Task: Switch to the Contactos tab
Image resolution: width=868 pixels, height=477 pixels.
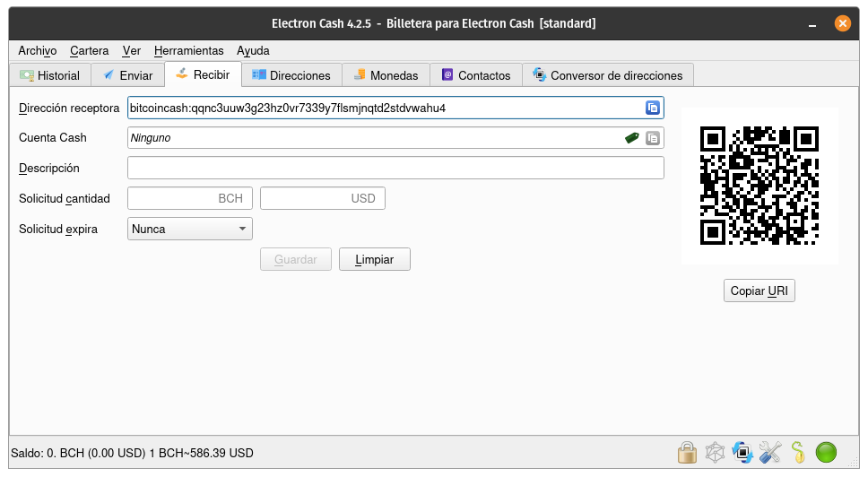Action: [x=476, y=75]
